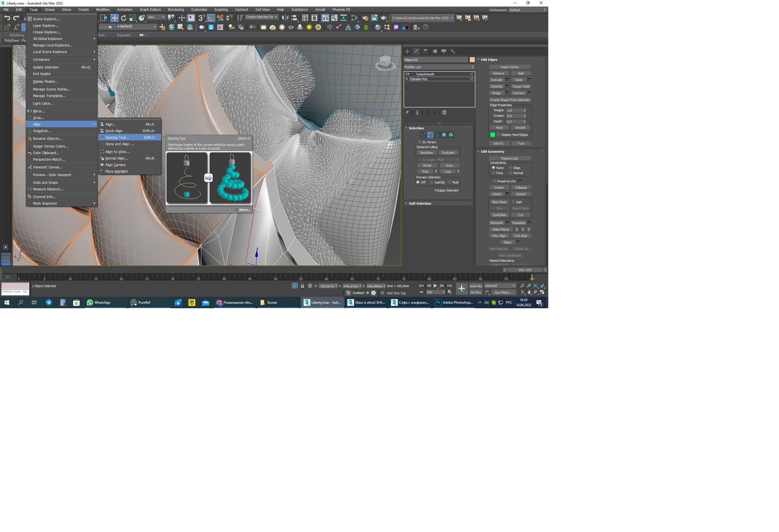Toggle TurboSmooth modifier eye visibility
Image resolution: width=779 pixels, height=532 pixels.
click(407, 74)
